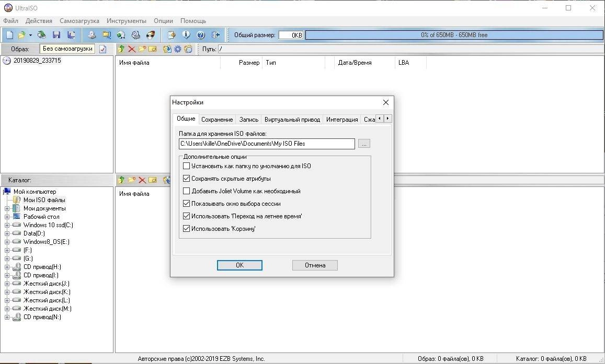This screenshot has width=605, height=364.
Task: Create a new image with the blank page icon
Action: click(9, 35)
